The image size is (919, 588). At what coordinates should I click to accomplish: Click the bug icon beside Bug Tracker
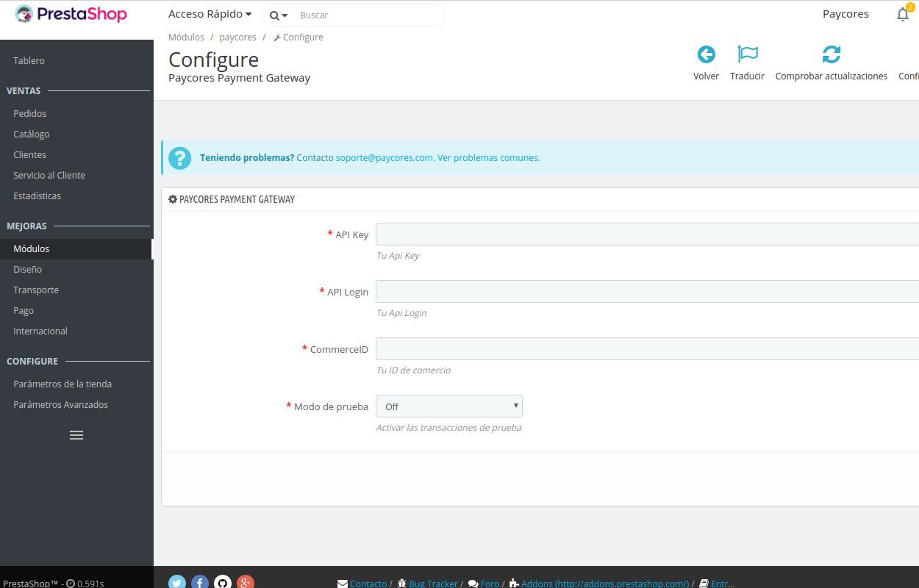(401, 584)
